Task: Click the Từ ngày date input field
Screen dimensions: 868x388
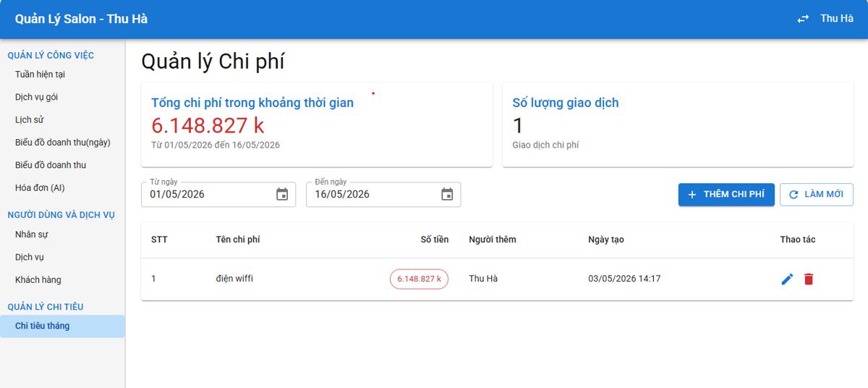Action: pos(218,194)
